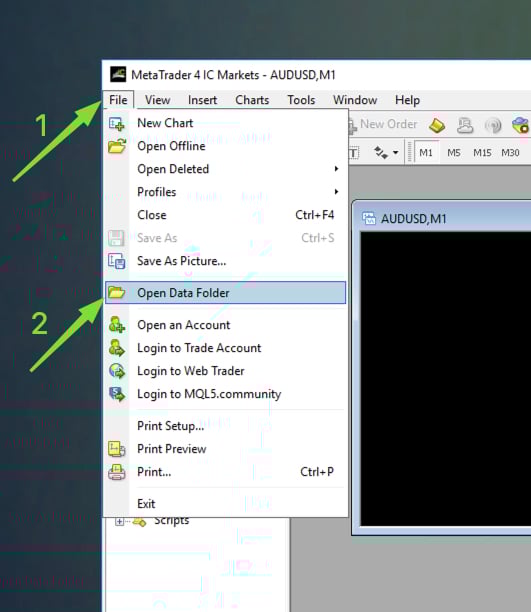
Task: Select Login to Web Trader
Action: (225, 371)
